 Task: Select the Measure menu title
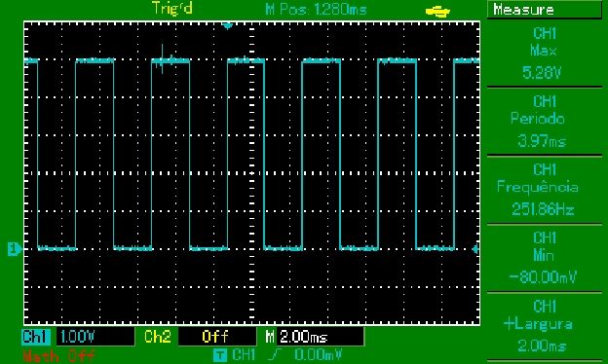pyautogui.click(x=545, y=10)
